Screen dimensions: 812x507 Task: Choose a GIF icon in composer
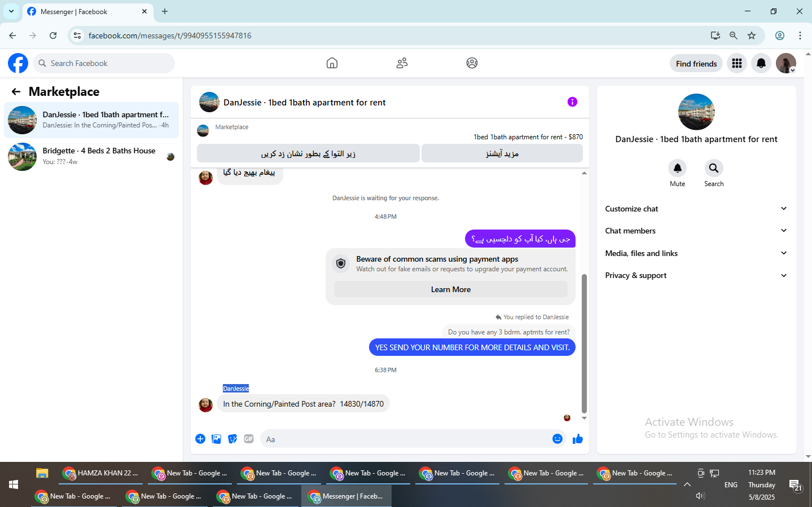coord(249,439)
